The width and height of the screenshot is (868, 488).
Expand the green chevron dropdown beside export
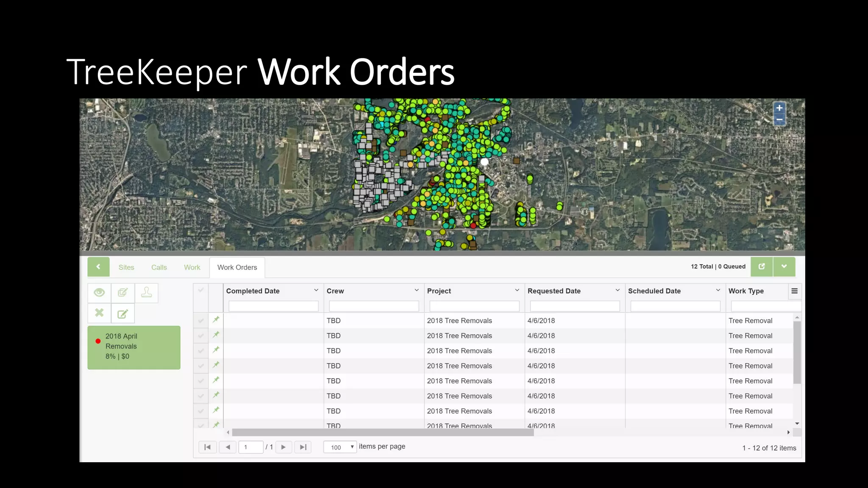click(x=784, y=266)
